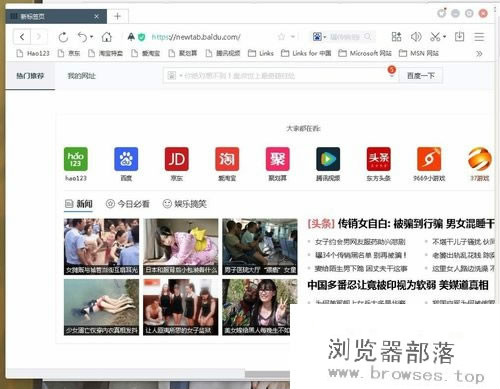500x389 pixels.
Task: Reload the page with the refresh icon
Action: 63,37
